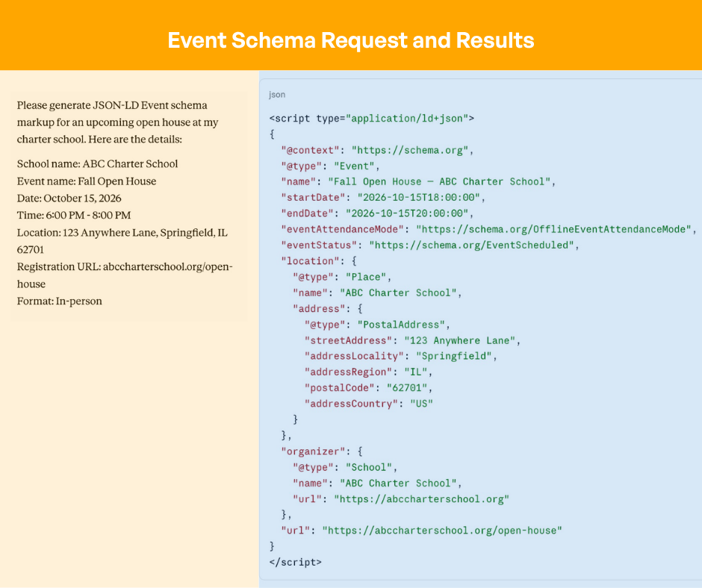Click the "@type": "Event" line
This screenshot has width=702, height=588.
[330, 166]
